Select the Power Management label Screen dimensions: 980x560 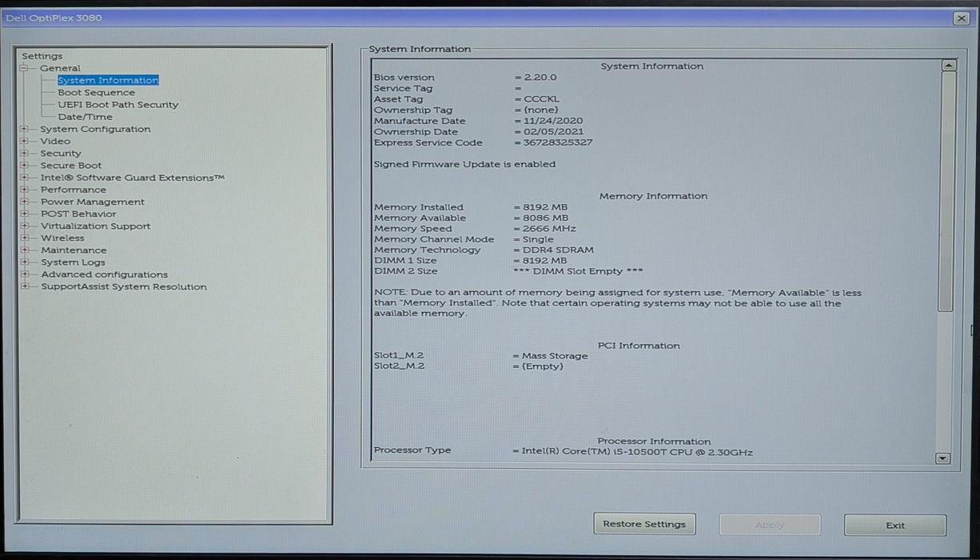93,202
